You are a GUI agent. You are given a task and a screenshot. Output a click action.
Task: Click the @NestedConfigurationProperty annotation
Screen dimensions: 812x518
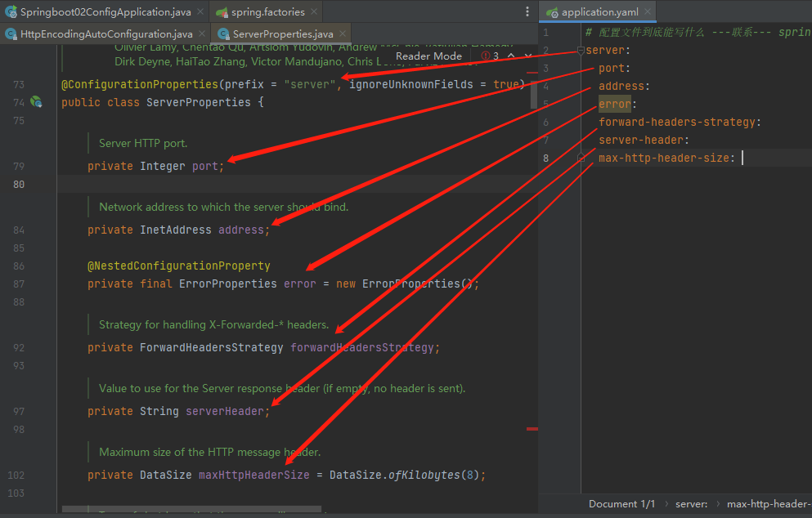(178, 266)
